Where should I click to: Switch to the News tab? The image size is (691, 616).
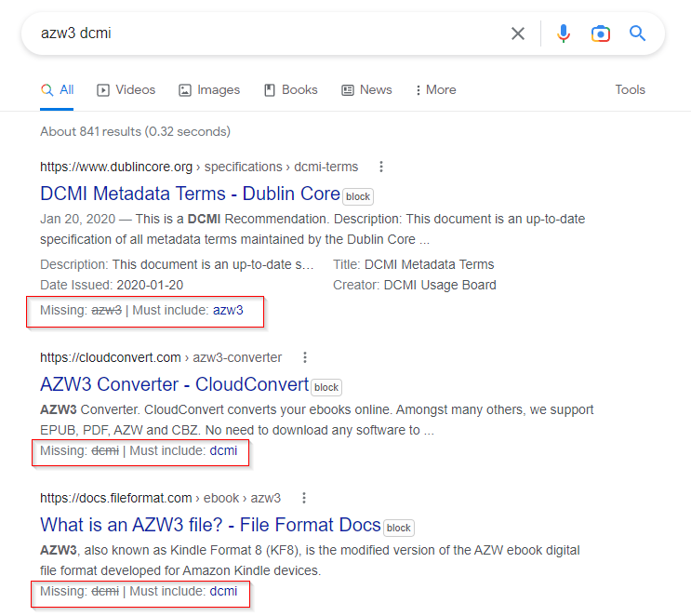click(x=366, y=90)
